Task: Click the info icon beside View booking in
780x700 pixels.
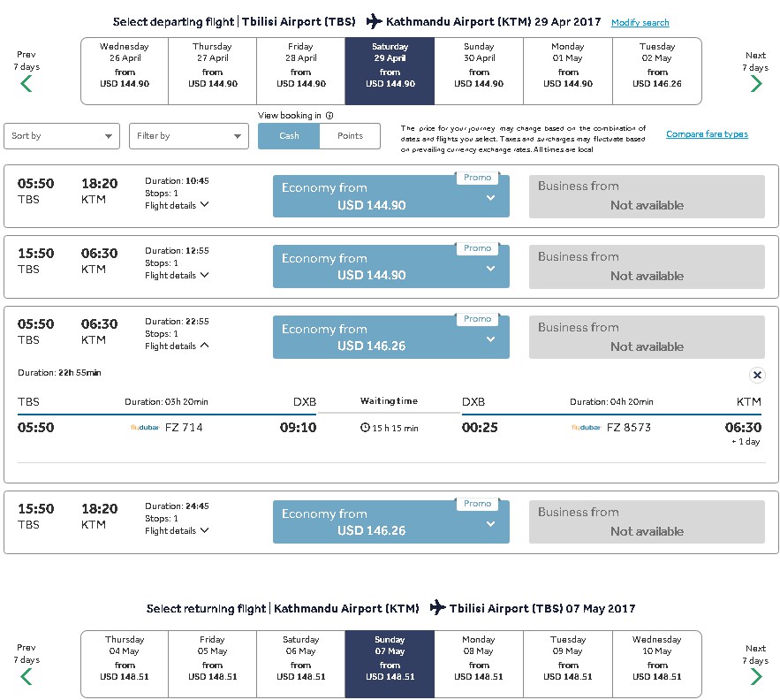Action: coord(329,116)
